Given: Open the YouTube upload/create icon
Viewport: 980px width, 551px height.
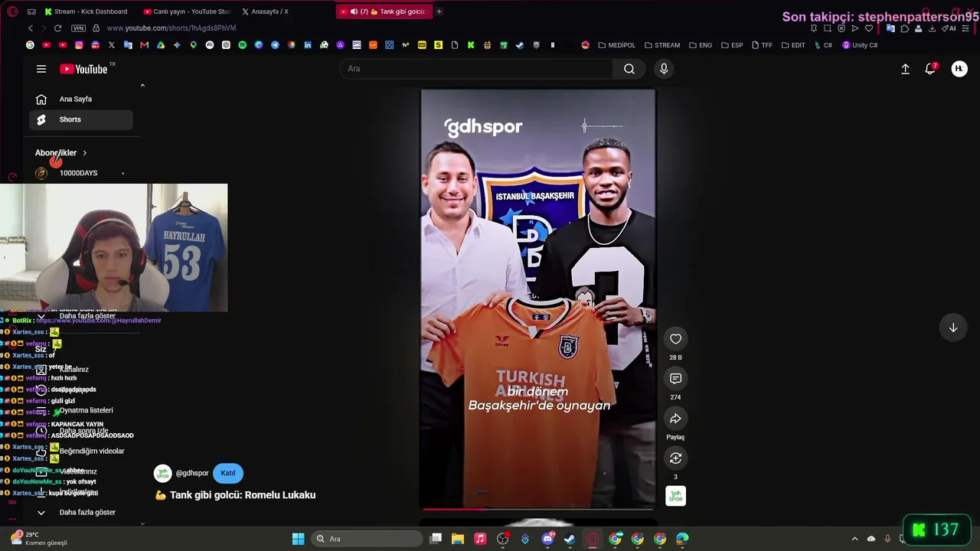Looking at the screenshot, I should tap(905, 69).
